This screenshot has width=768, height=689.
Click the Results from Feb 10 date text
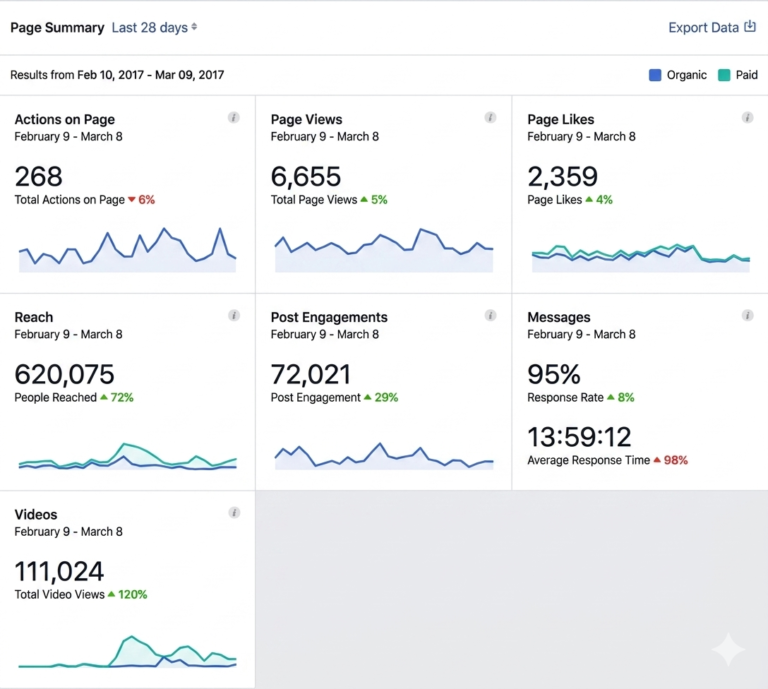[117, 75]
